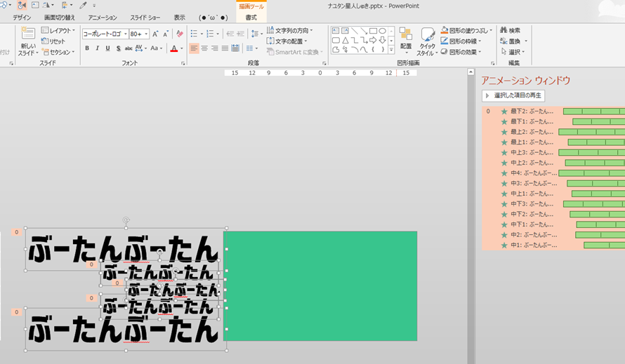
Task: Clear all text formatting
Action: coord(180,34)
